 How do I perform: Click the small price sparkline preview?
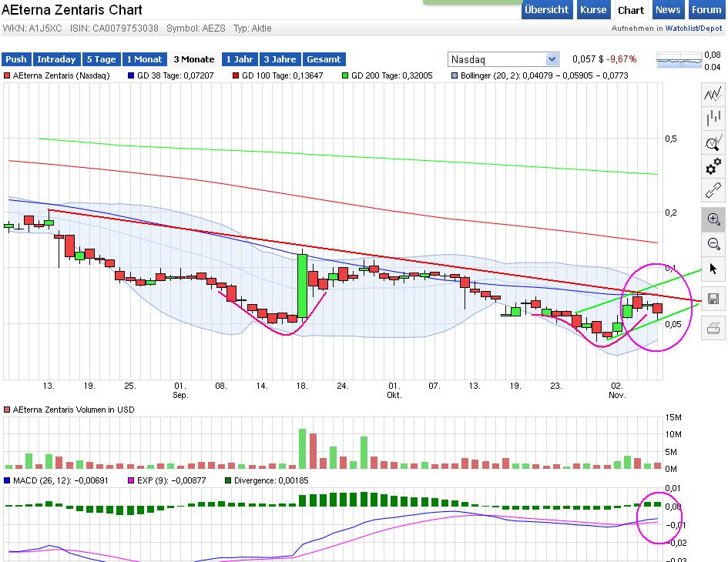[x=678, y=59]
